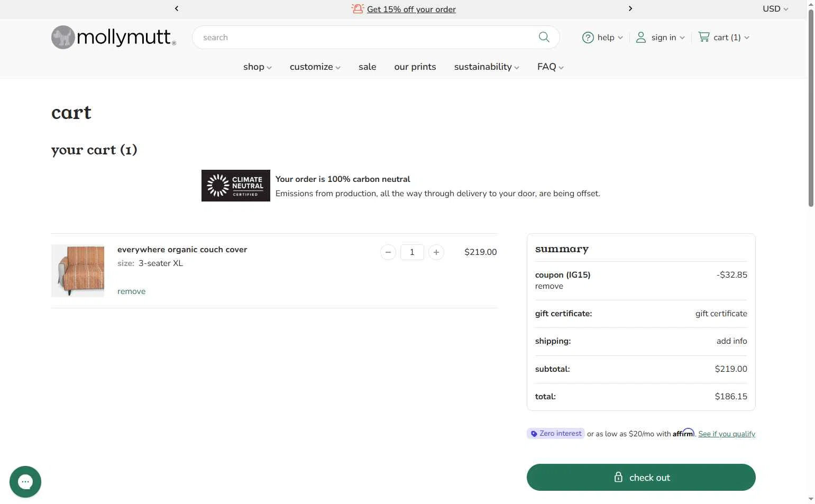Open the USD currency dropdown
The width and height of the screenshot is (815, 504).
[x=775, y=9]
